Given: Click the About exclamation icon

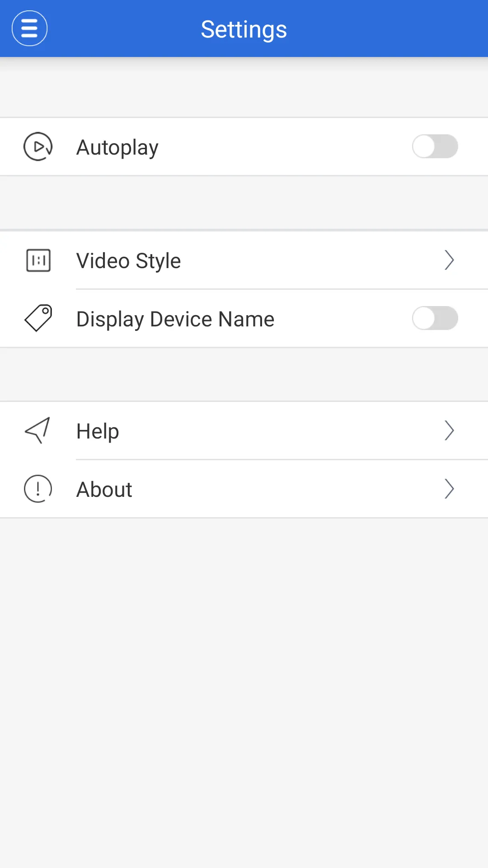Looking at the screenshot, I should coord(38,489).
